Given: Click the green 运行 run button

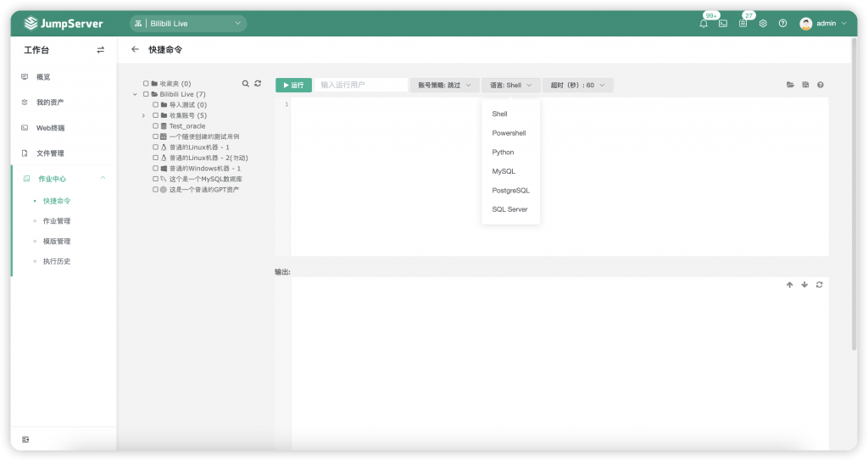Looking at the screenshot, I should 293,86.
